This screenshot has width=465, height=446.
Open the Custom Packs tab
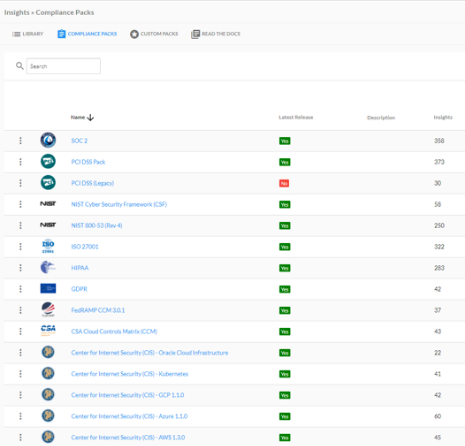tap(154, 34)
